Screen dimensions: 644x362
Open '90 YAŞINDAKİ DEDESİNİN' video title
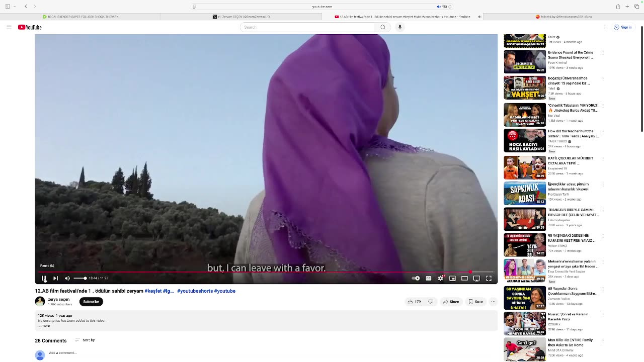[572, 238]
